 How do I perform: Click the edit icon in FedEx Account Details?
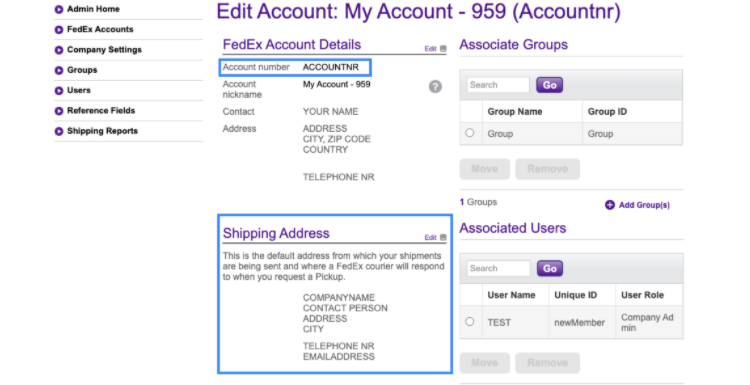(x=443, y=49)
